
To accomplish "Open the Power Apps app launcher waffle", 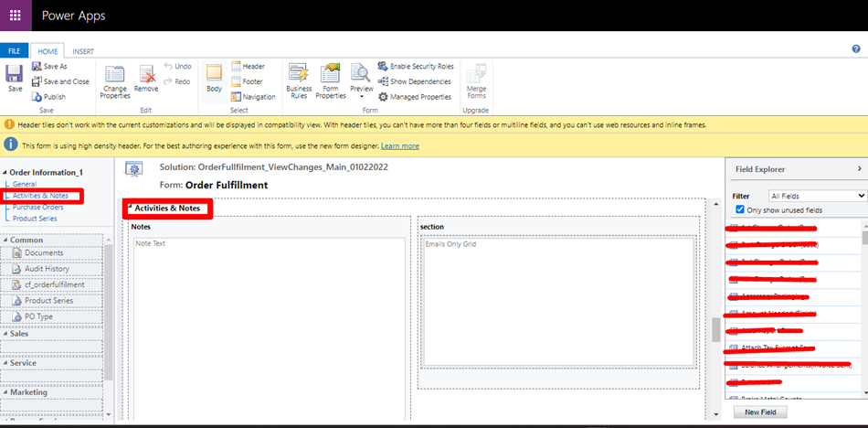I will coord(16,16).
